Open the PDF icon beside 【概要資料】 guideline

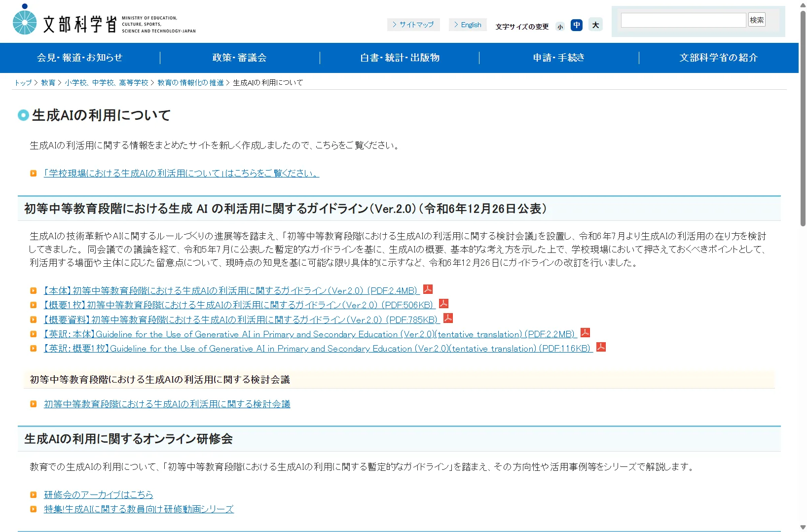(448, 318)
